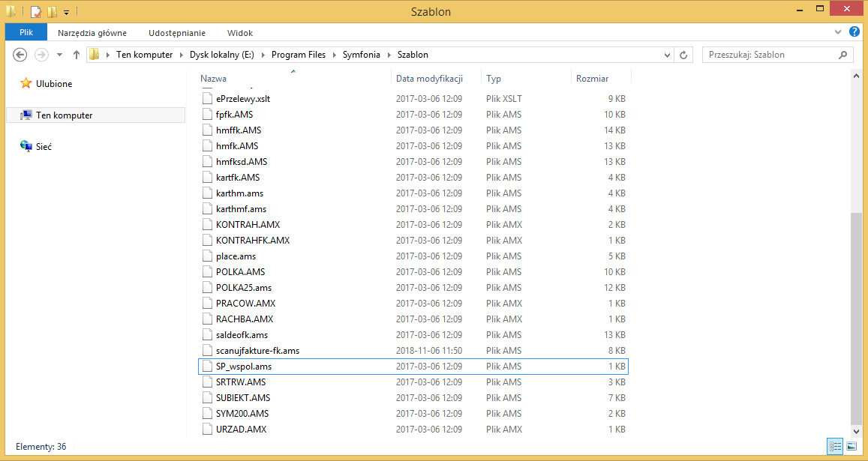Click the New folder icon in title bar

click(x=51, y=12)
